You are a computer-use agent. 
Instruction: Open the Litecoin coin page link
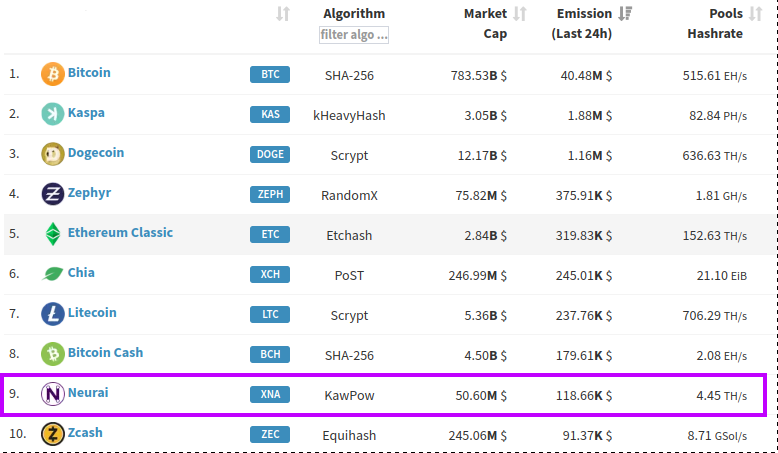tap(92, 313)
